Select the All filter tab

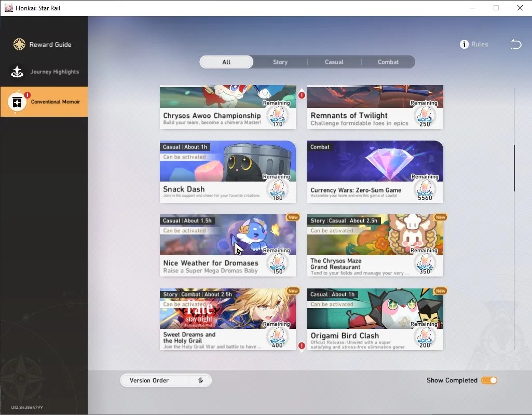pos(226,62)
